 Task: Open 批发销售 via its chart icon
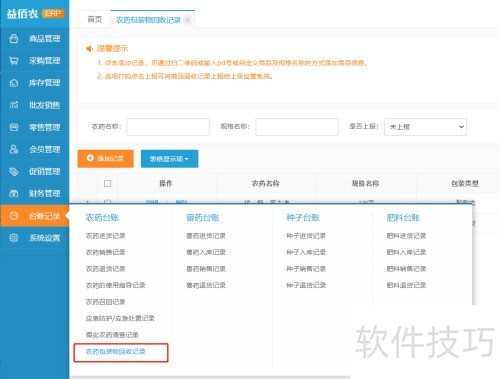click(x=14, y=105)
